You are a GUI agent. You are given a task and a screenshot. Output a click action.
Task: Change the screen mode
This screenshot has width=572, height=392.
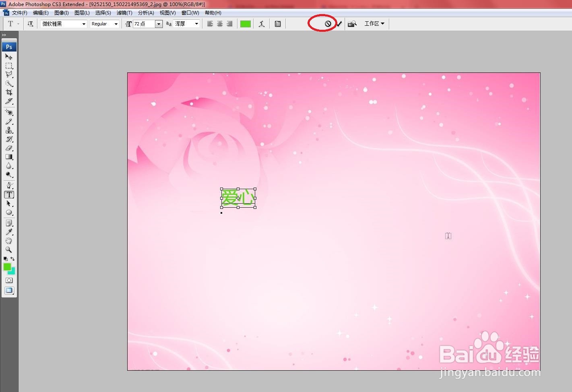9,290
